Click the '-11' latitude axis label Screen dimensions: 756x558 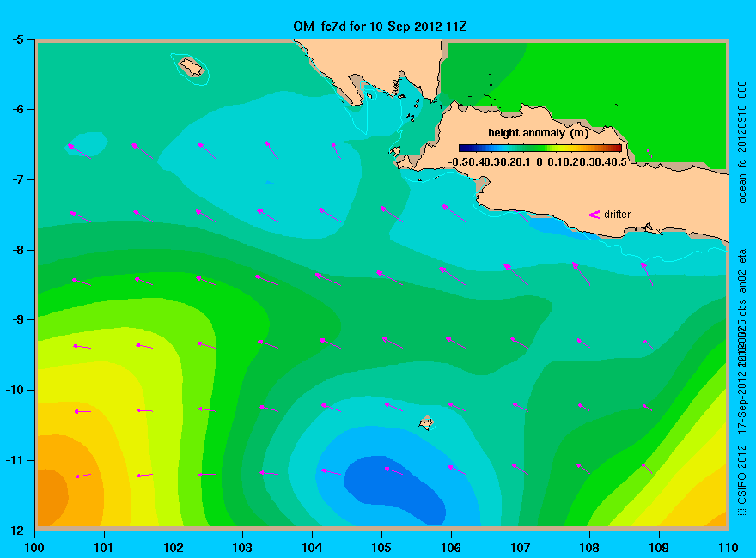tap(15, 461)
